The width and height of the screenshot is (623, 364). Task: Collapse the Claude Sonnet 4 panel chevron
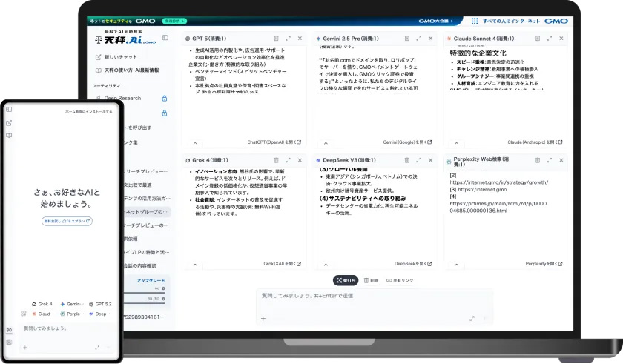click(457, 143)
